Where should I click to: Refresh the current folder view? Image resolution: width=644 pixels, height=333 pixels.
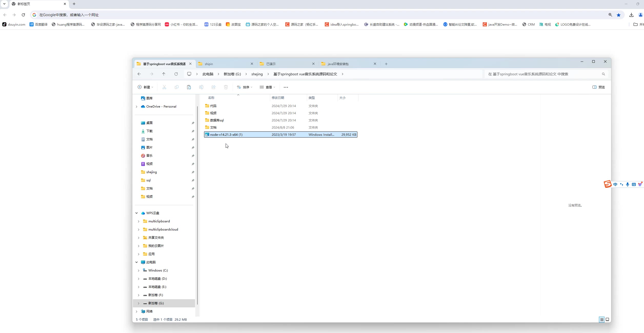point(176,74)
